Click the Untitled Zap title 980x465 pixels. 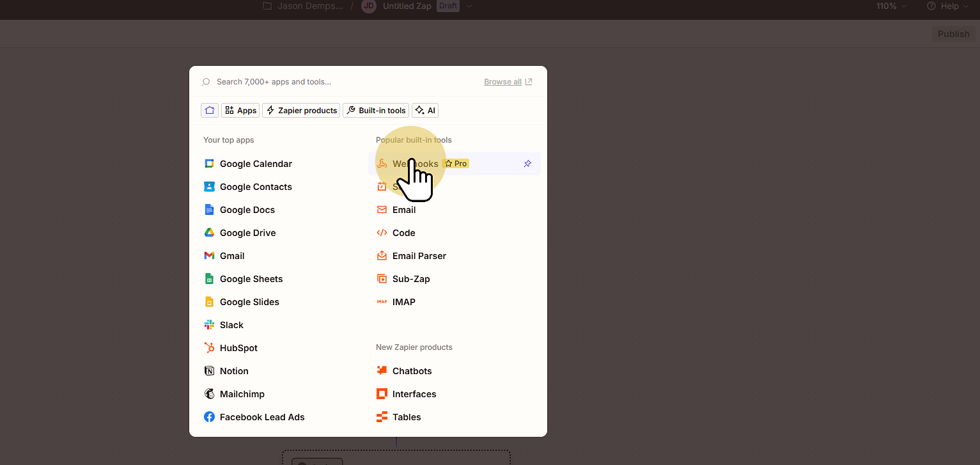407,6
